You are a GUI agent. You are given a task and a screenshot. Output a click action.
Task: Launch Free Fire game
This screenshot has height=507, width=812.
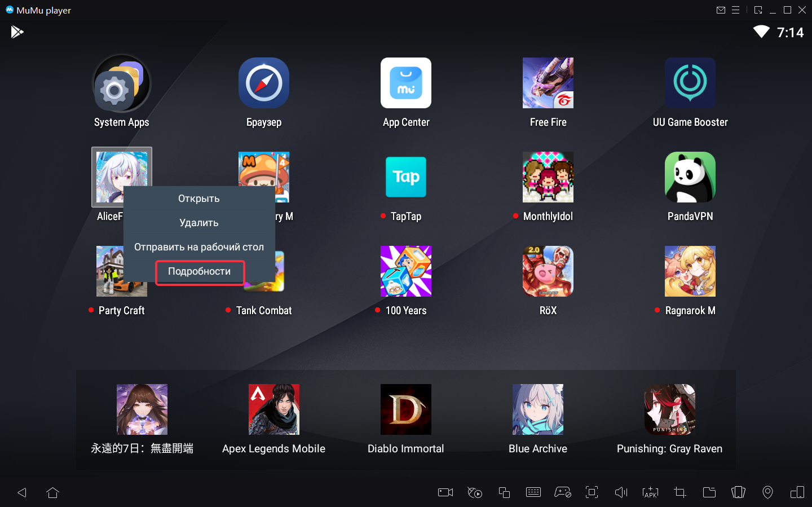pos(548,83)
